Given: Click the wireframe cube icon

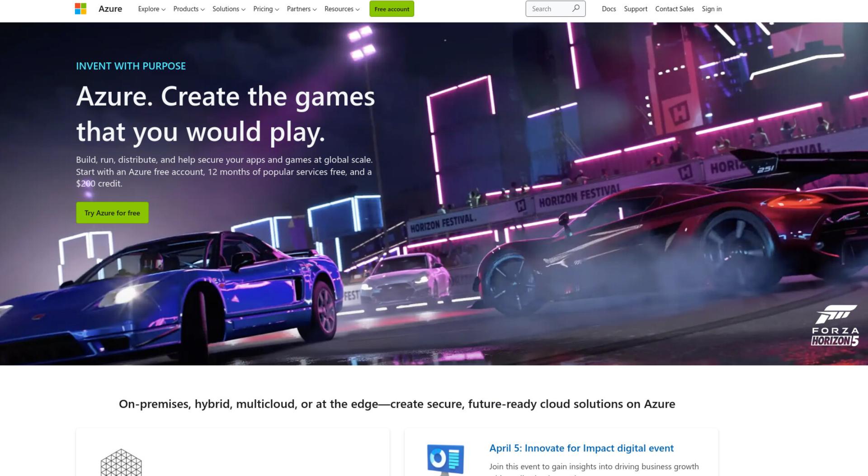Looking at the screenshot, I should click(121, 462).
